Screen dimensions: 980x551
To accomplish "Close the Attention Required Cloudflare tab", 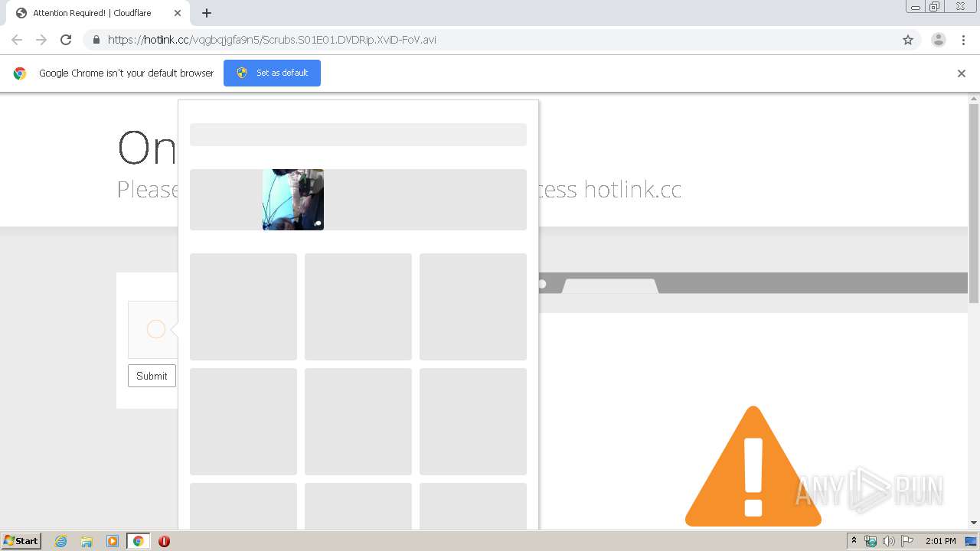I will 178,13.
